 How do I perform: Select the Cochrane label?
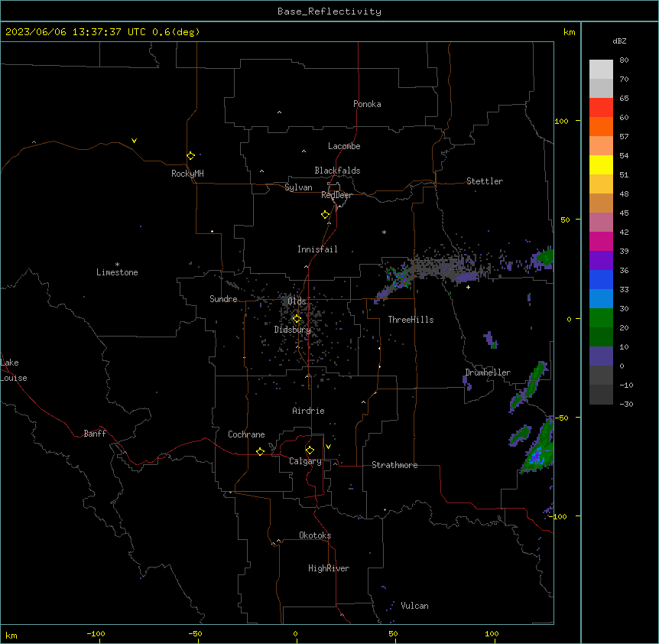(x=246, y=434)
